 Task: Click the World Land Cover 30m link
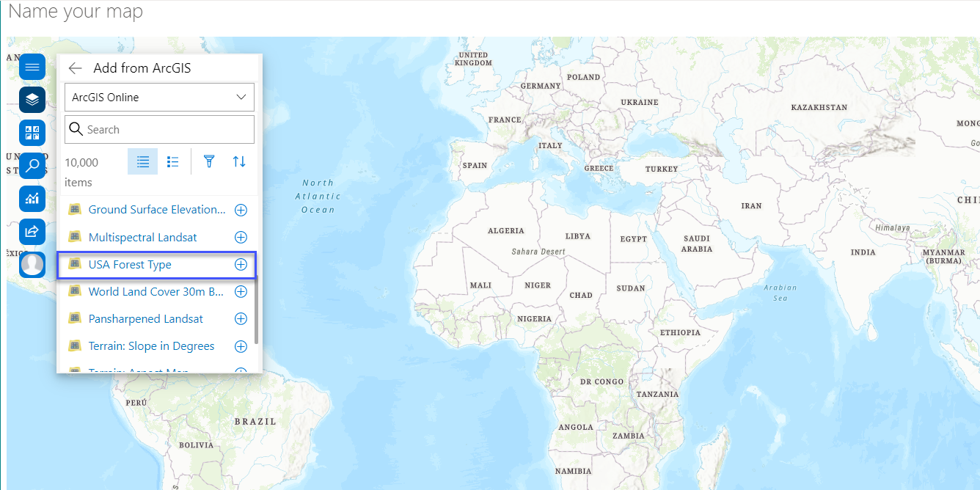157,291
